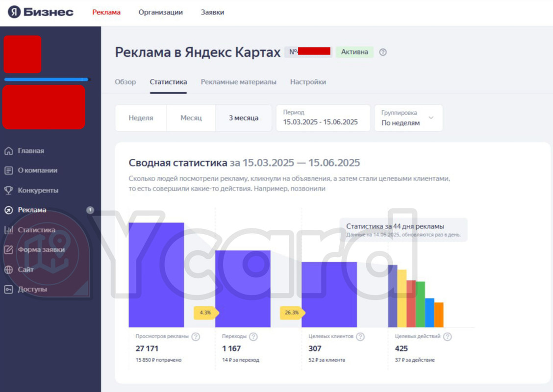Click the Главная home icon in sidebar

(8, 151)
